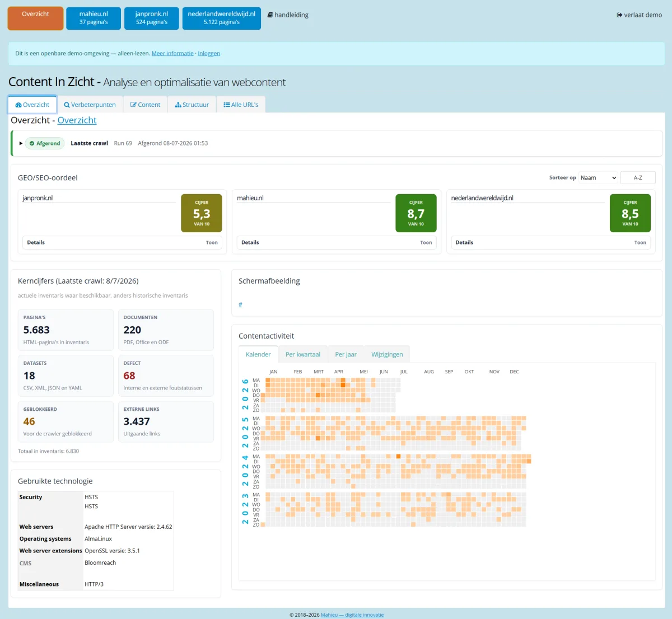Switch to the Structuur tab
The height and width of the screenshot is (619, 672).
click(x=192, y=105)
